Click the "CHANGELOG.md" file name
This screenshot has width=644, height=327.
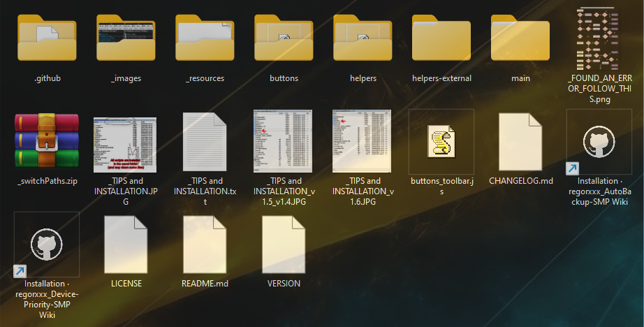(x=521, y=181)
